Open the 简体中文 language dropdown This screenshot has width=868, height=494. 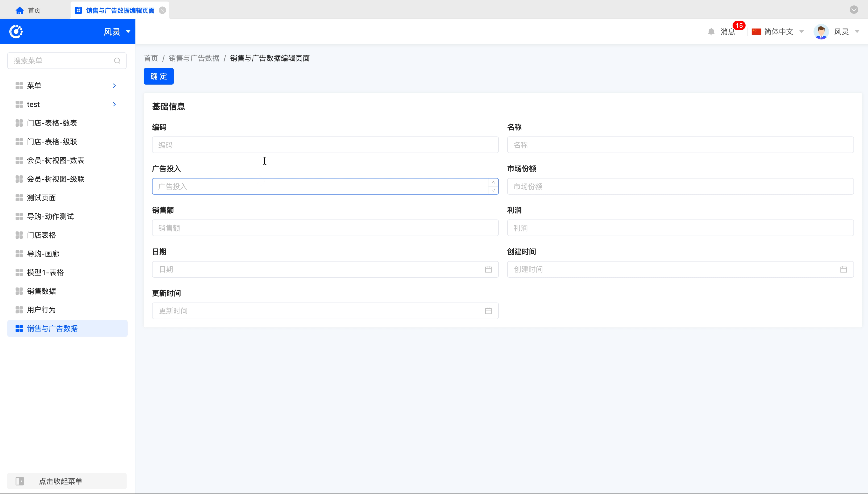(x=778, y=32)
